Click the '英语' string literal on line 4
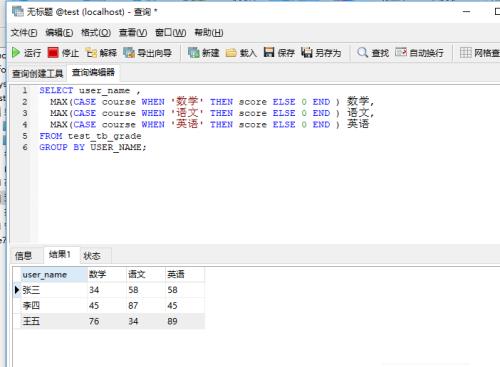This screenshot has width=500, height=367. point(187,124)
